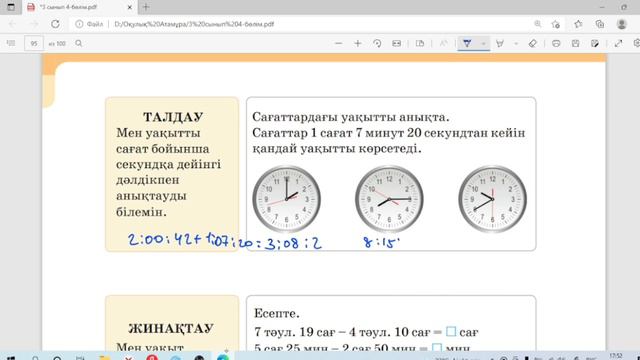Click the file info icon in address bar

click(x=79, y=24)
